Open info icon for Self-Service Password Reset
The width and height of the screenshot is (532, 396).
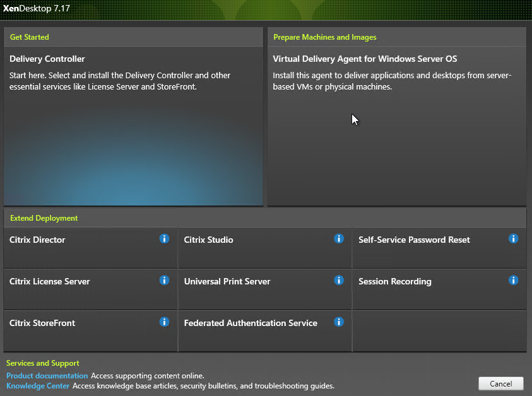pyautogui.click(x=513, y=238)
